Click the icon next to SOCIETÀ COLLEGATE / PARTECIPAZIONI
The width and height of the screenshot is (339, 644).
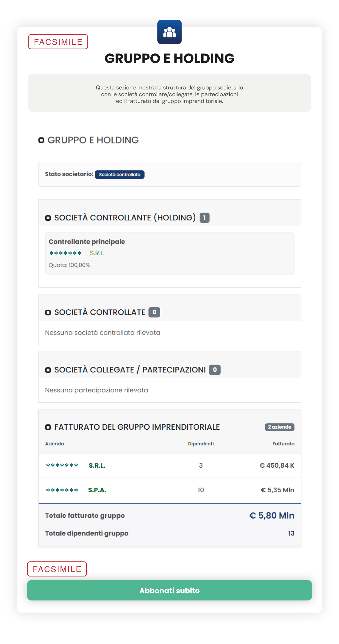point(48,369)
